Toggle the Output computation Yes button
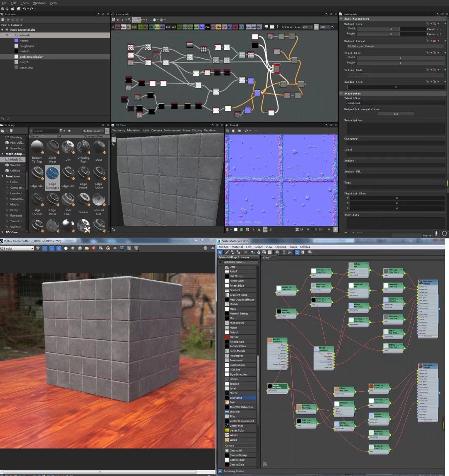Image resolution: width=449 pixels, height=476 pixels. click(395, 113)
